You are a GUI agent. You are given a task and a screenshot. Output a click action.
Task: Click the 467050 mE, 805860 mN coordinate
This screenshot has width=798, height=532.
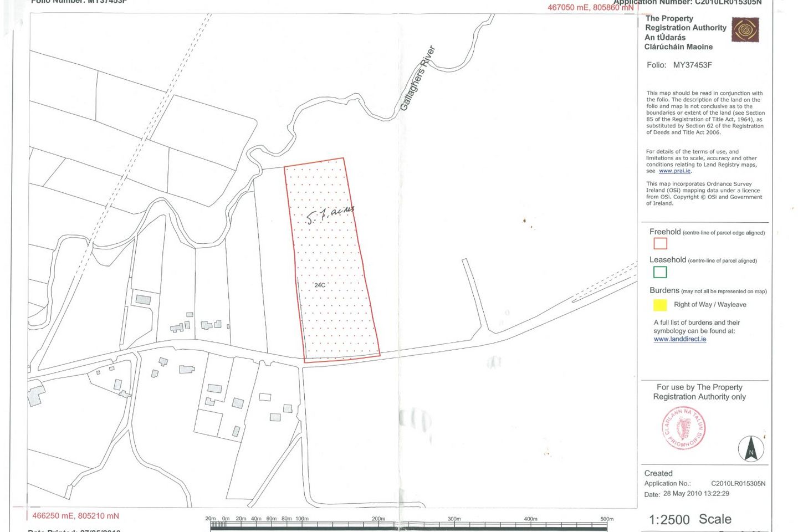[x=590, y=8]
